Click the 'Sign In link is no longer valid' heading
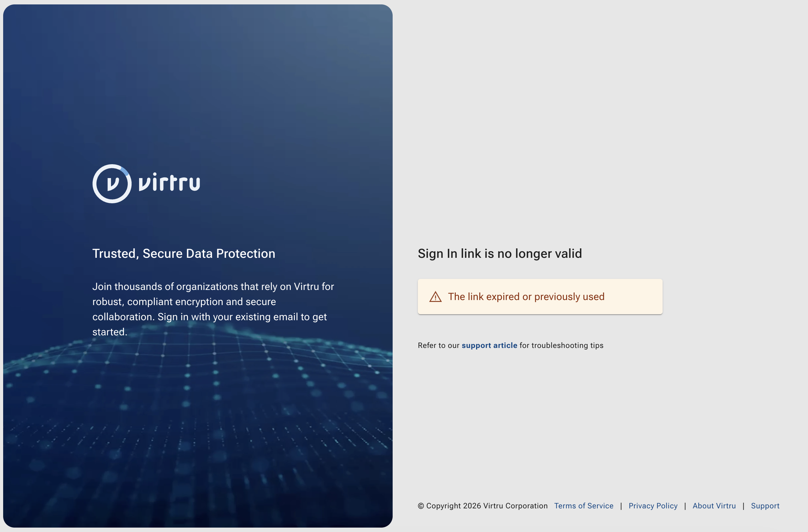This screenshot has height=532, width=808. click(500, 253)
